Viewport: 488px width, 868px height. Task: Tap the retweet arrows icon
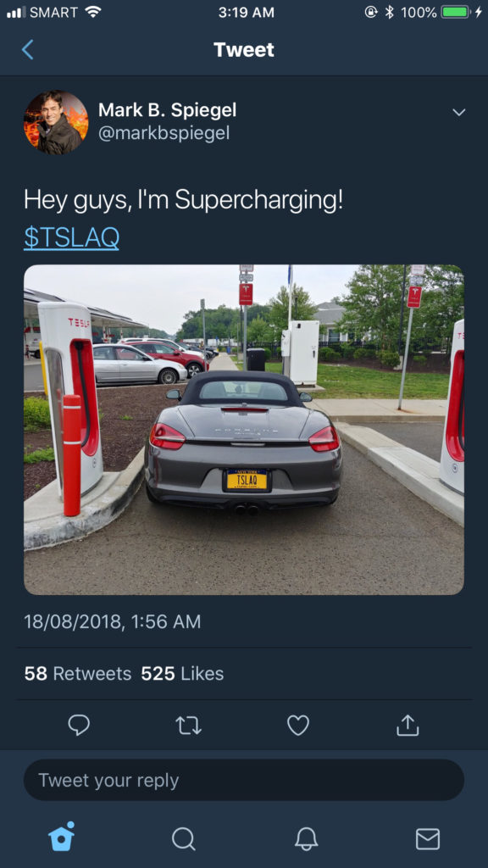(x=189, y=726)
